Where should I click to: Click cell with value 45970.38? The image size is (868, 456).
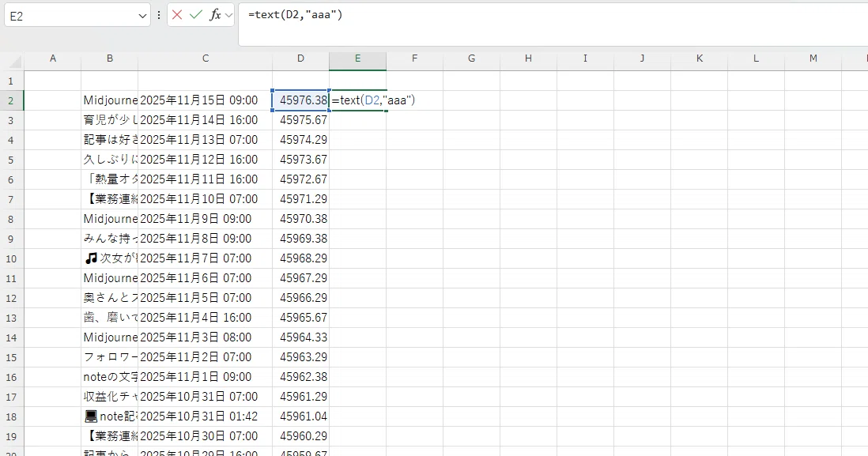point(300,219)
